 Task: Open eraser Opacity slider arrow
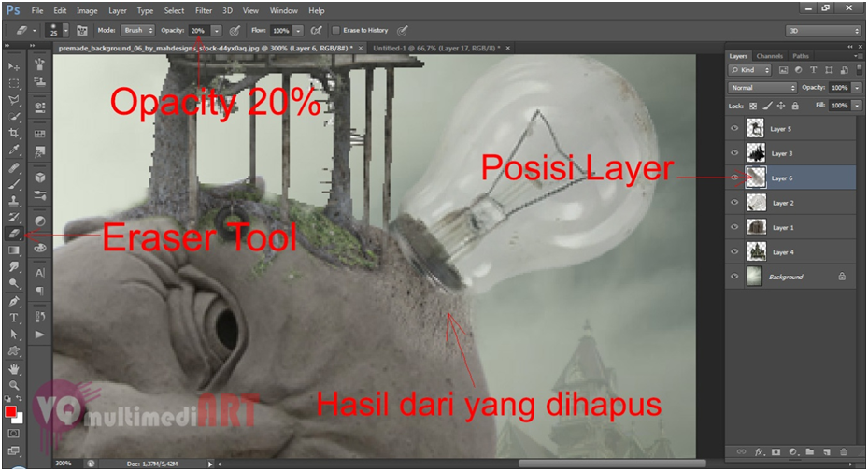point(217,31)
